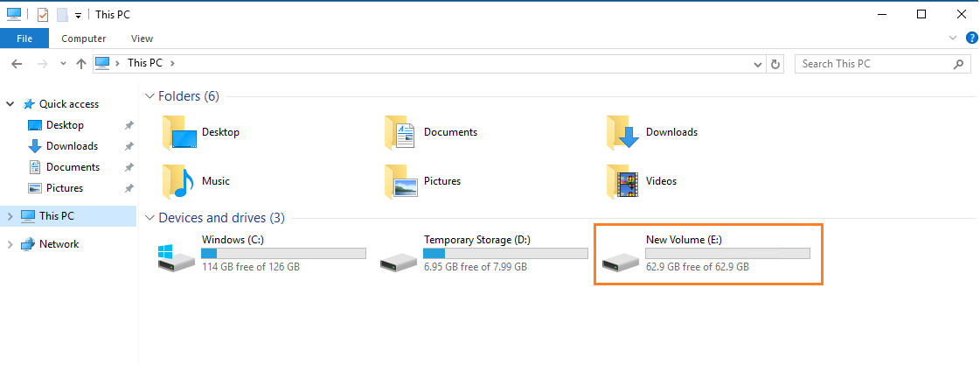Switch to the Computer ribbon tab
Viewport: 980px width, 365px height.
coord(84,39)
